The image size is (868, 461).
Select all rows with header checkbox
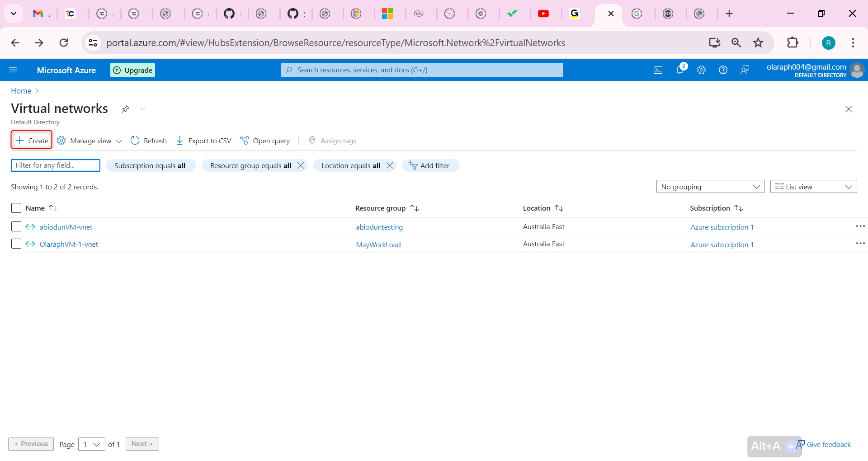[x=16, y=208]
